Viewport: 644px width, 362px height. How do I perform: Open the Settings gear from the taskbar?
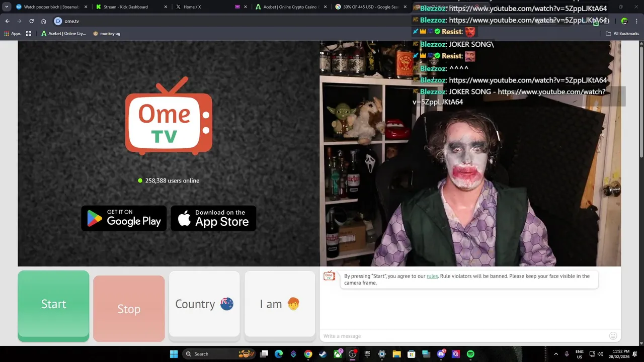382,354
